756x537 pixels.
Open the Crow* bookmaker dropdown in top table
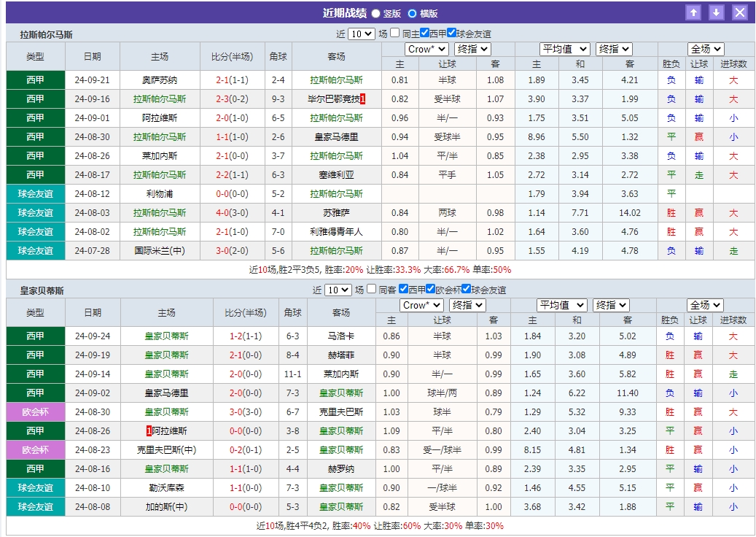pos(427,49)
